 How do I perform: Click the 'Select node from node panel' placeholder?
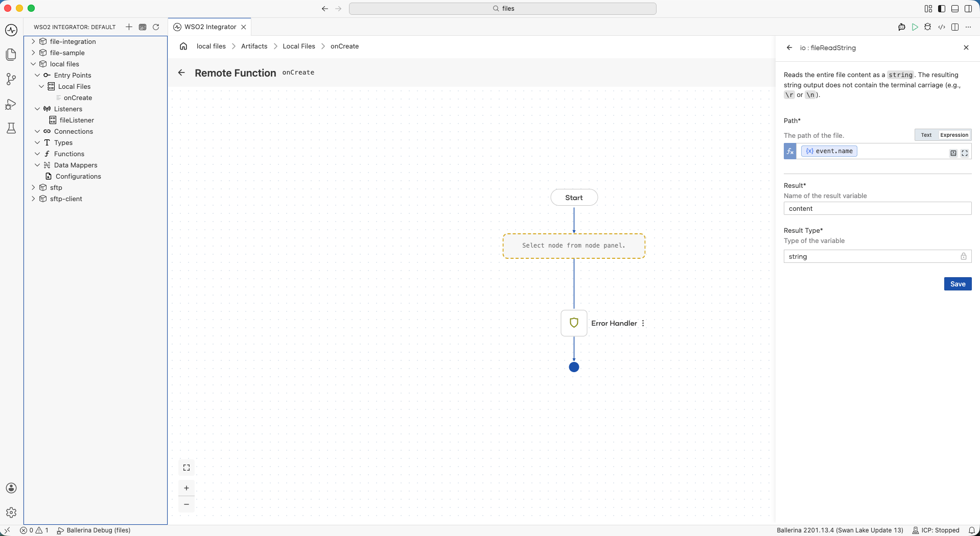click(574, 246)
